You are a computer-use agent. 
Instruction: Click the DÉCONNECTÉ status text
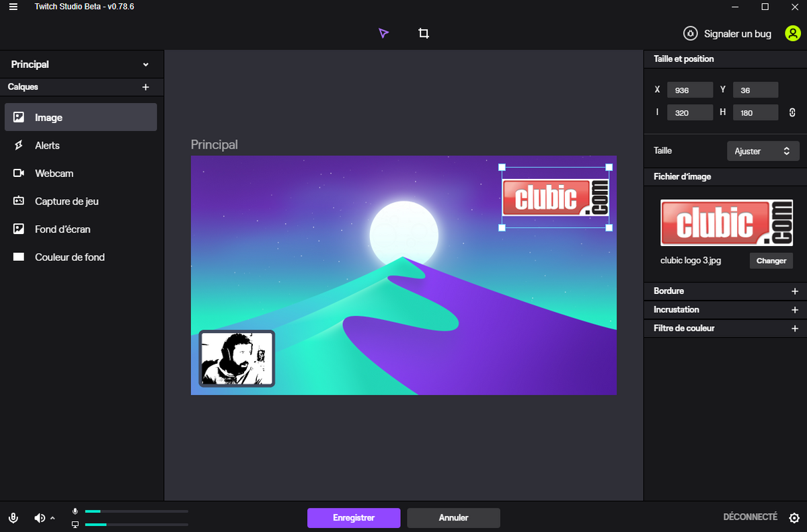(x=750, y=517)
